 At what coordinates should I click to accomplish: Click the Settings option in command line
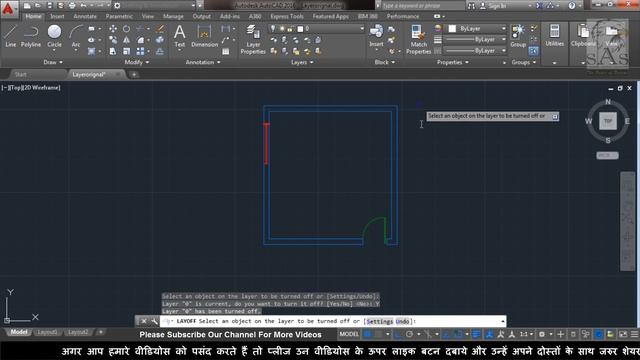[380, 321]
